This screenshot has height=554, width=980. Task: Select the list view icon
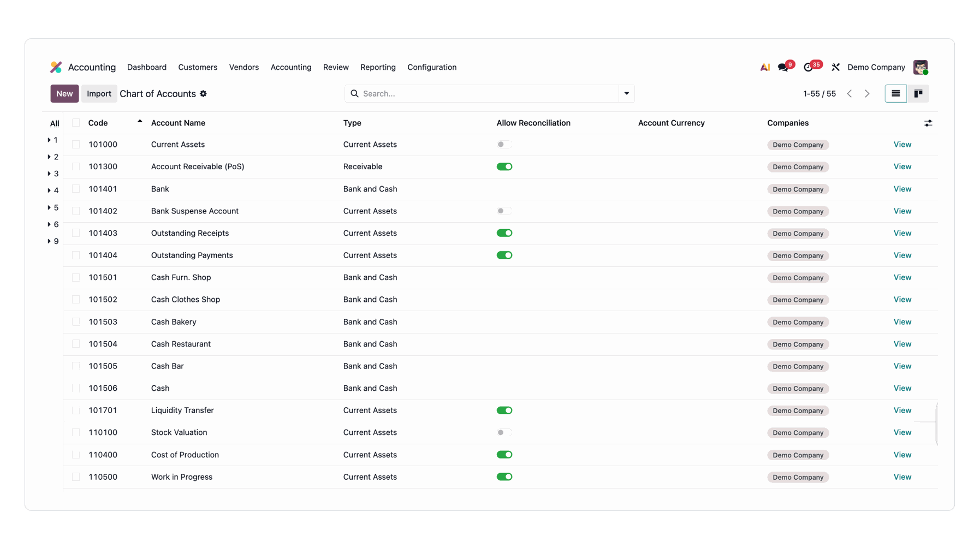[x=895, y=93]
